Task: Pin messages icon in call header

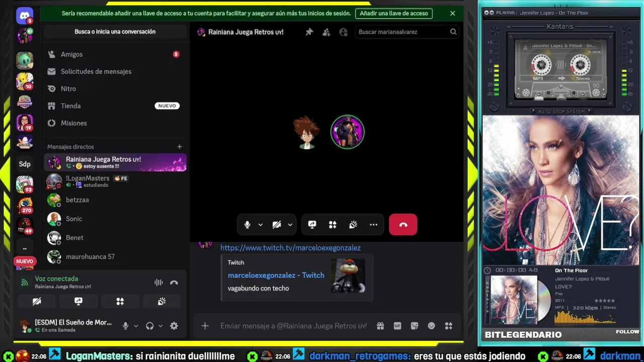Action: (x=309, y=32)
